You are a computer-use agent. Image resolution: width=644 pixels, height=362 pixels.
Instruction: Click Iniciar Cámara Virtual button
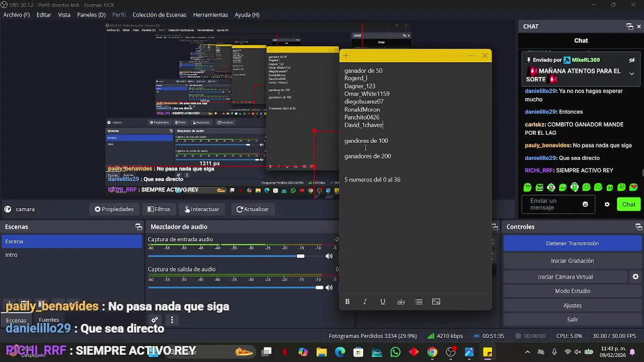pyautogui.click(x=566, y=277)
